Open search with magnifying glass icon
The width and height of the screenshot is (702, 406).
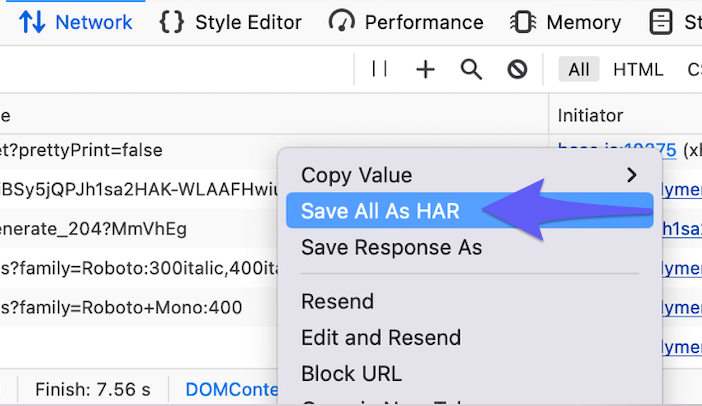point(471,69)
